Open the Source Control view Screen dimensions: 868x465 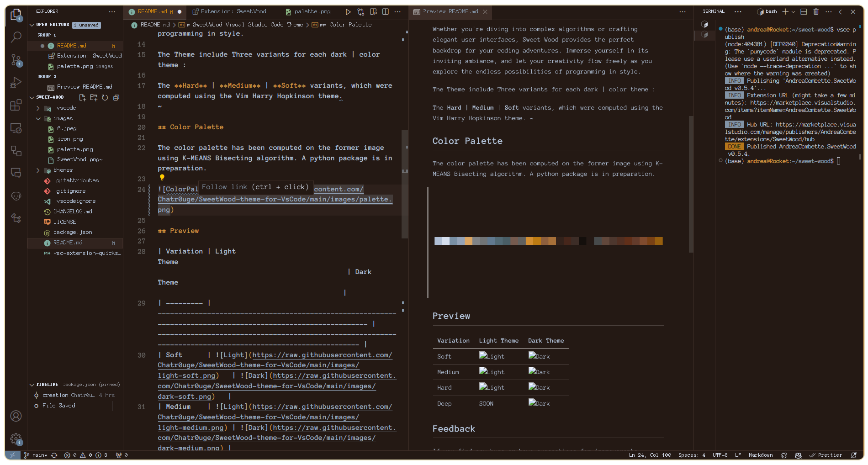click(x=16, y=59)
